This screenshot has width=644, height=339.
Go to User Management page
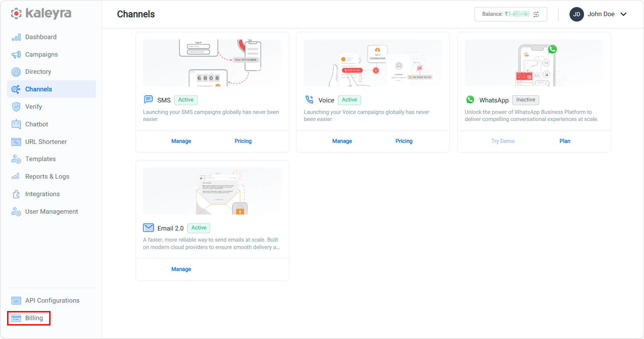click(x=52, y=212)
